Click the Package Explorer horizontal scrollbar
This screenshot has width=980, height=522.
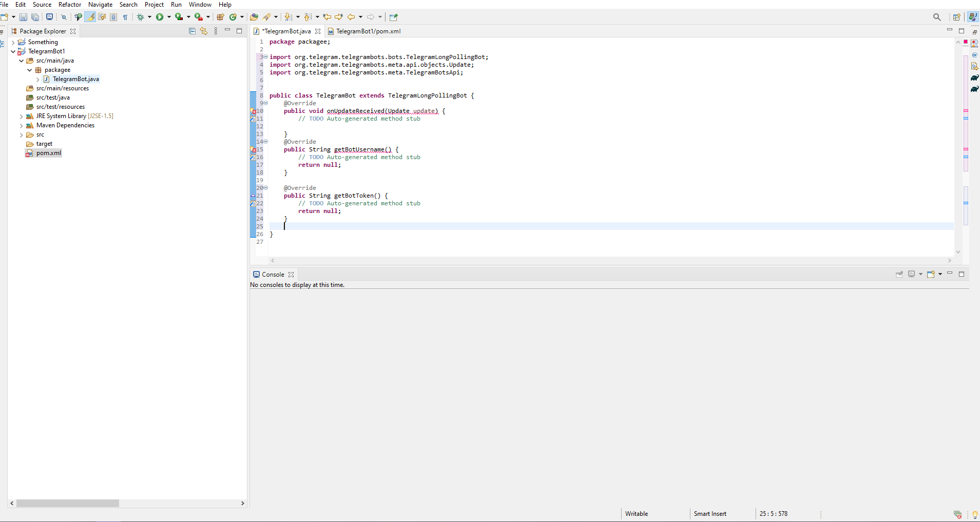pyautogui.click(x=67, y=504)
